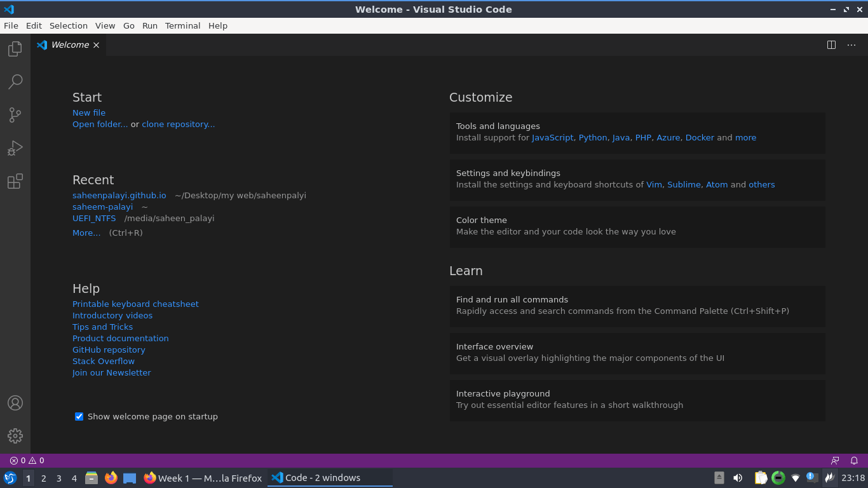Open the volume control in system tray
This screenshot has width=868, height=488.
tap(738, 478)
